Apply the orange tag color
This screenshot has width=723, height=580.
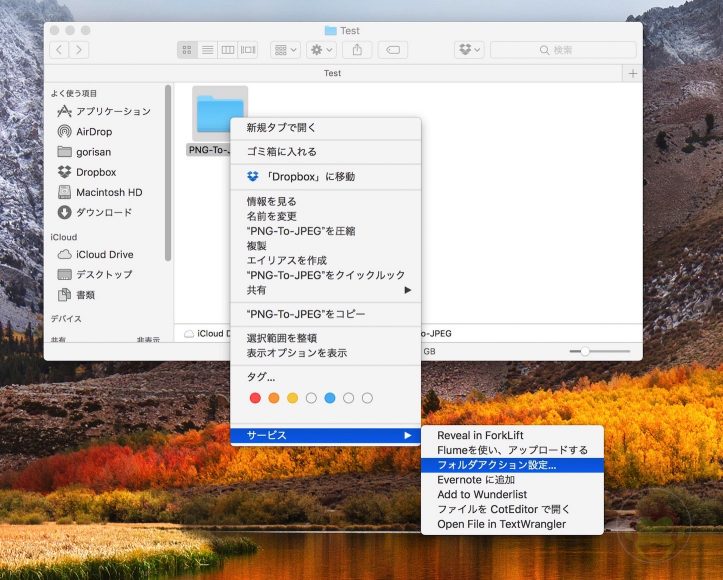click(x=274, y=398)
